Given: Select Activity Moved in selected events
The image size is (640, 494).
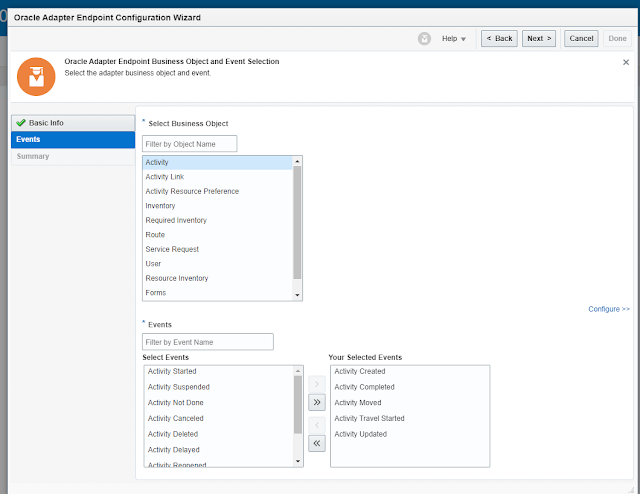Looking at the screenshot, I should point(410,403).
